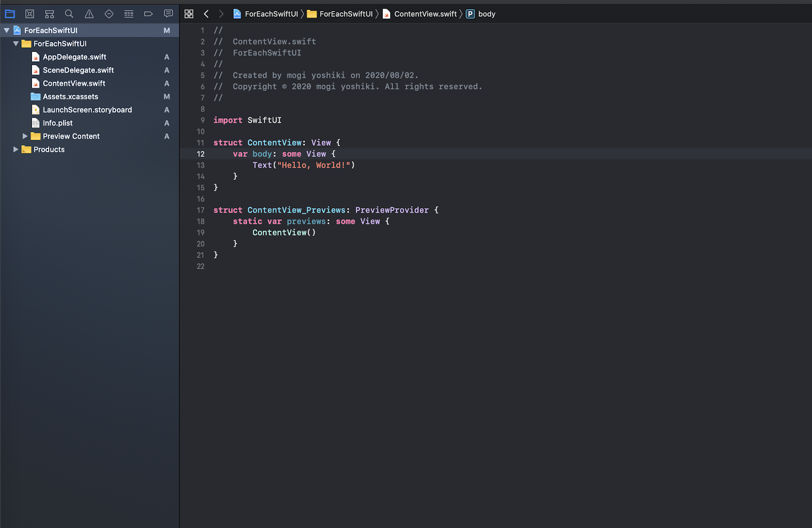Click ForEachSwiftUI project in jump bar
Image resolution: width=812 pixels, height=528 pixels.
click(265, 14)
